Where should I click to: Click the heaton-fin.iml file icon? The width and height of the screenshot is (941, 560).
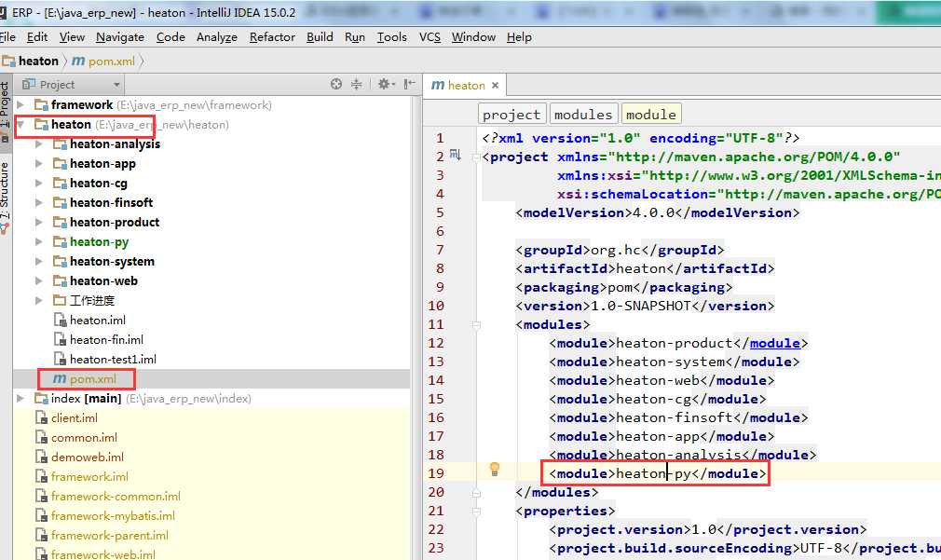tap(60, 340)
